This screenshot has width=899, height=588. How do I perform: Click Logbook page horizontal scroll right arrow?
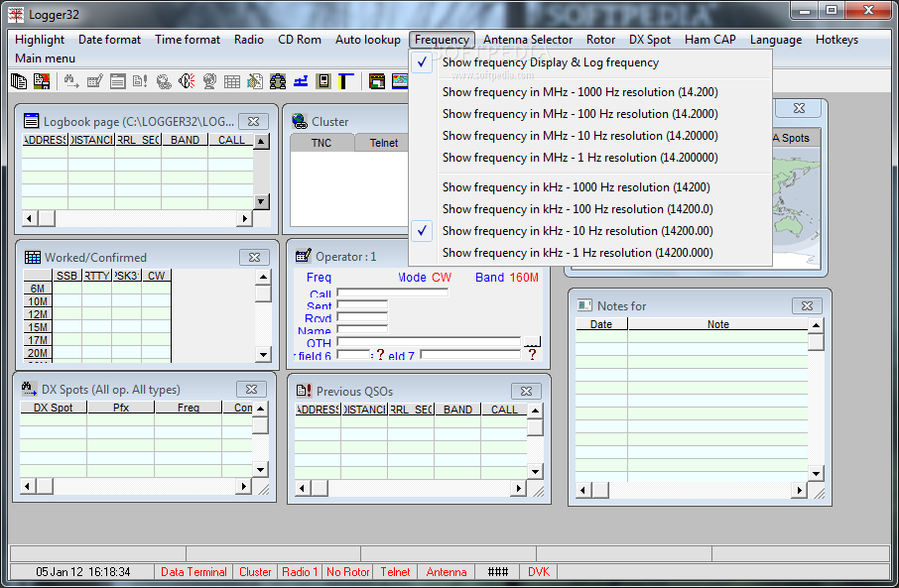click(245, 218)
